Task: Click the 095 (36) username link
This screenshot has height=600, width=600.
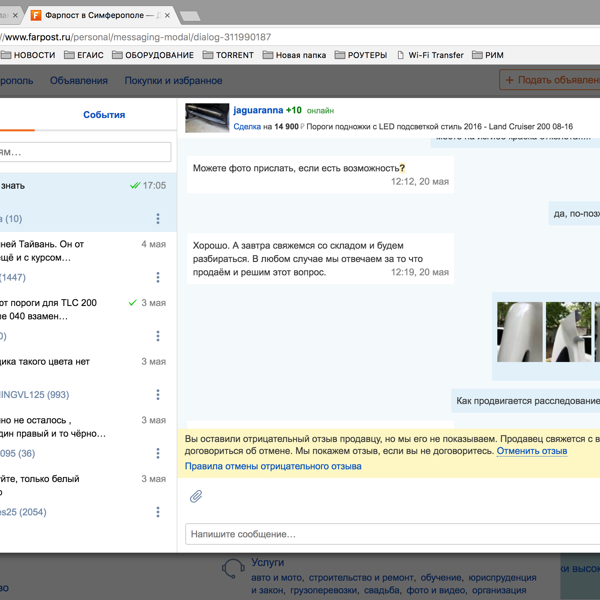Action: [18, 453]
